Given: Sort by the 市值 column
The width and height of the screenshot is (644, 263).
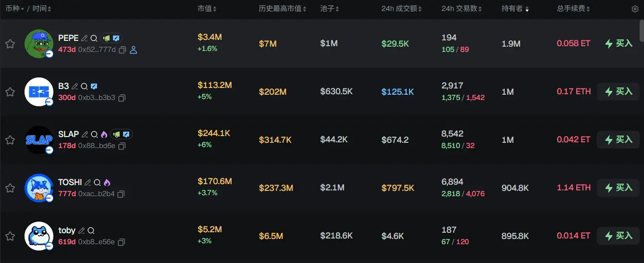Looking at the screenshot, I should pos(207,9).
